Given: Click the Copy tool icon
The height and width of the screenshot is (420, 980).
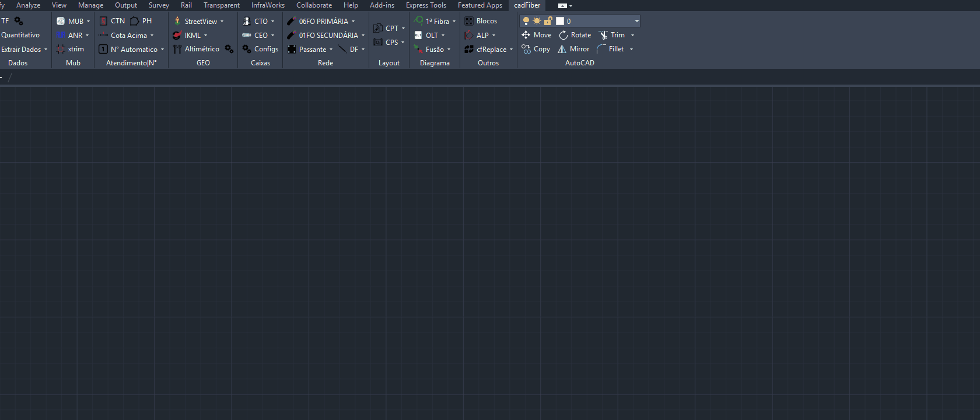Looking at the screenshot, I should pos(526,49).
